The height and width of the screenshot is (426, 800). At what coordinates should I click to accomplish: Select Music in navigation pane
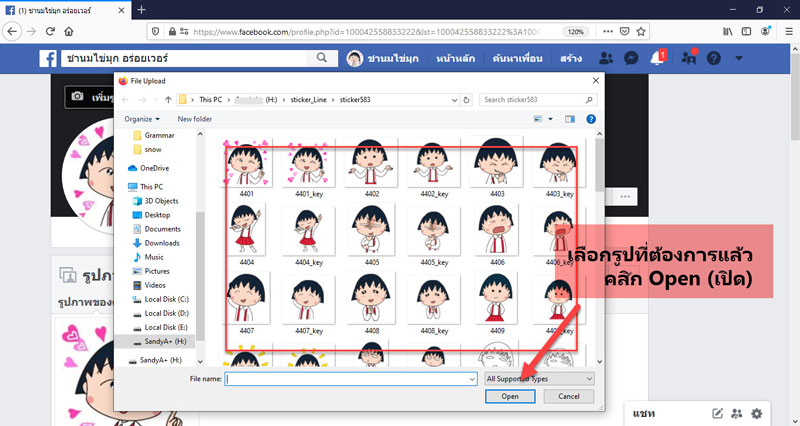tap(148, 257)
